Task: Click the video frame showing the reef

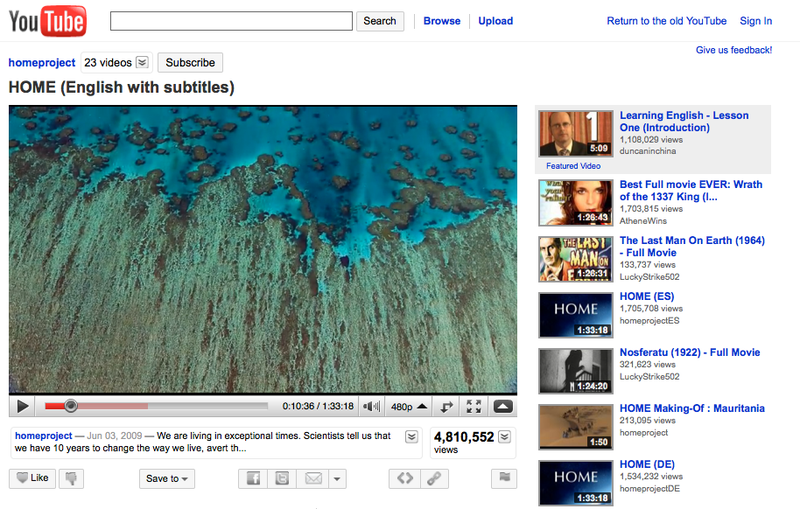Action: pyautogui.click(x=263, y=249)
